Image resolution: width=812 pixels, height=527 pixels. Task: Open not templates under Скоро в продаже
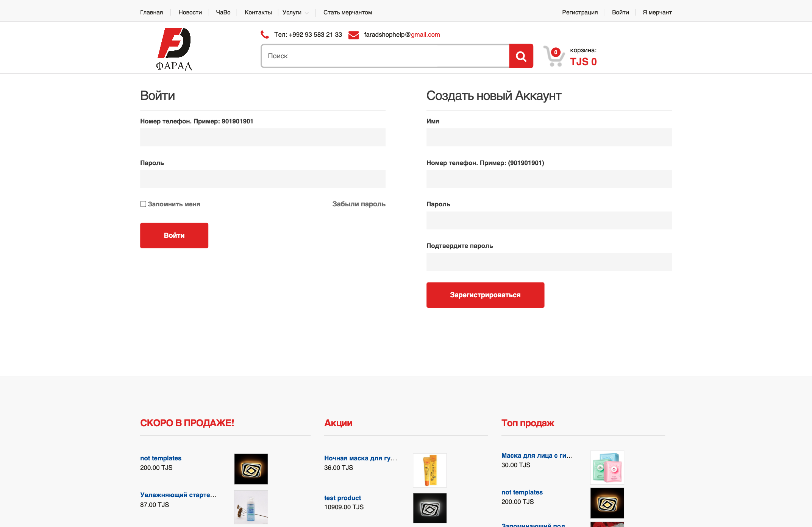161,458
